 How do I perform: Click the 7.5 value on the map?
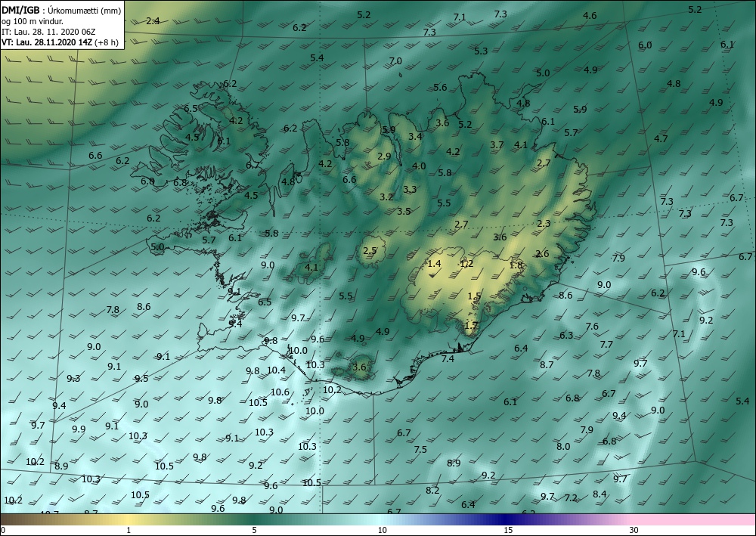point(420,449)
